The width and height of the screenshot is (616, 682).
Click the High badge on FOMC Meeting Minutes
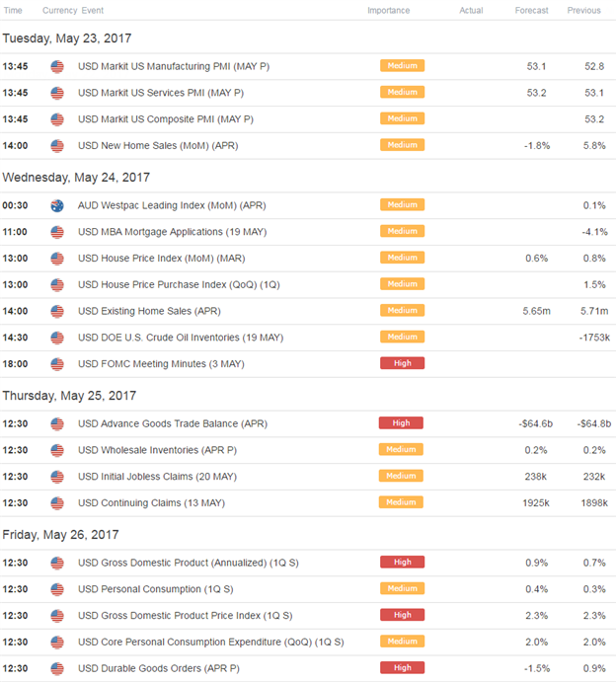coord(403,363)
